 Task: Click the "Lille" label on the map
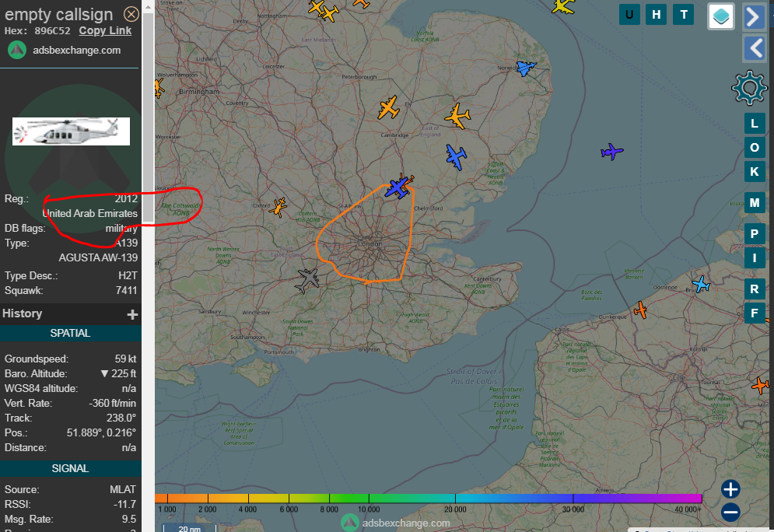pyautogui.click(x=679, y=377)
